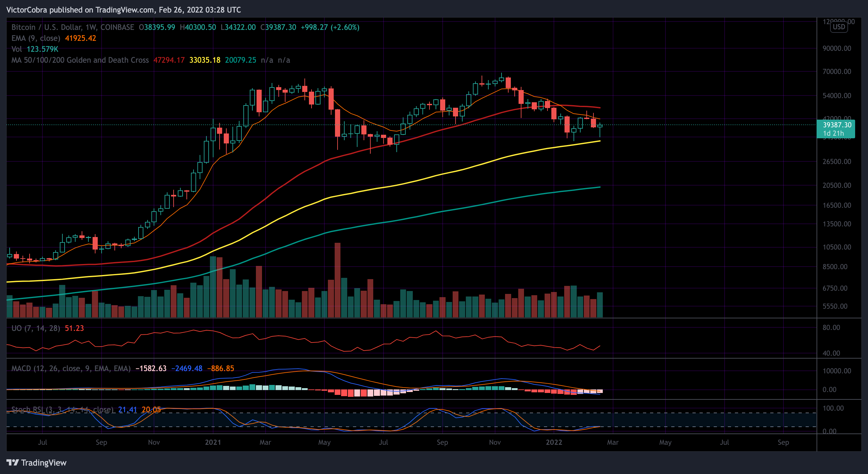
Task: Click the TradingView logo at bottom left
Action: 36,462
